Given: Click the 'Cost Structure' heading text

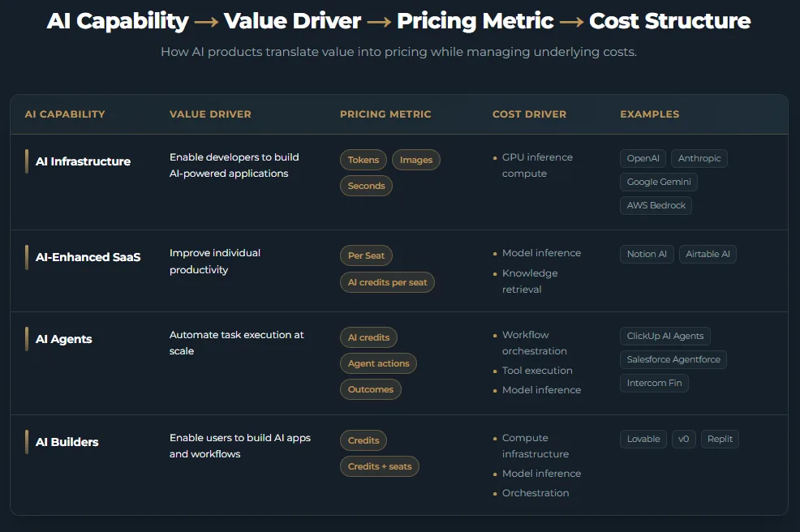Looking at the screenshot, I should [669, 21].
